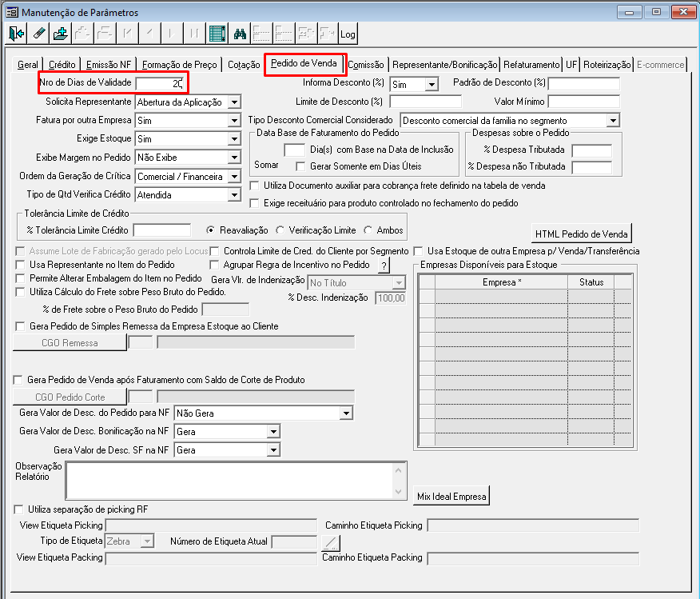Image resolution: width=700 pixels, height=599 pixels.
Task: Open the list grid view icon
Action: point(217,34)
